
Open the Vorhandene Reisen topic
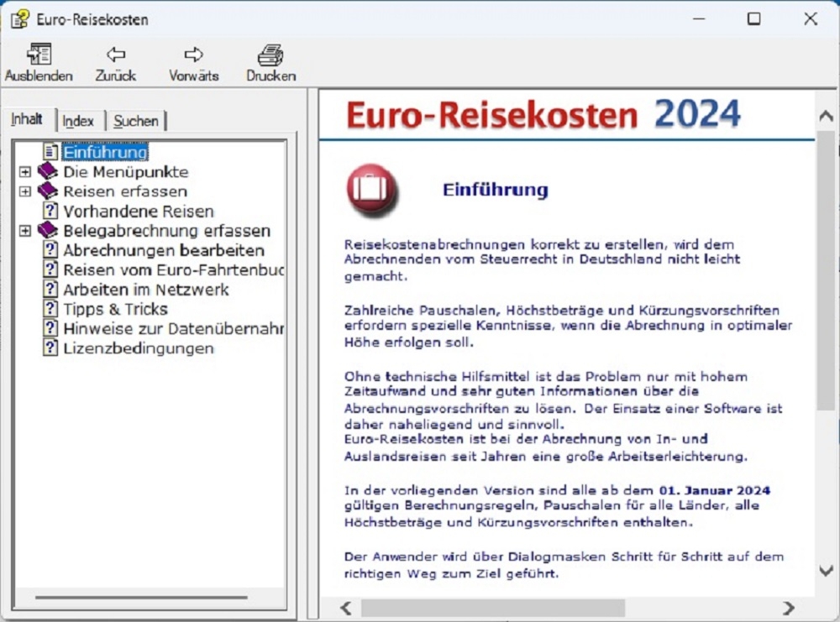139,212
